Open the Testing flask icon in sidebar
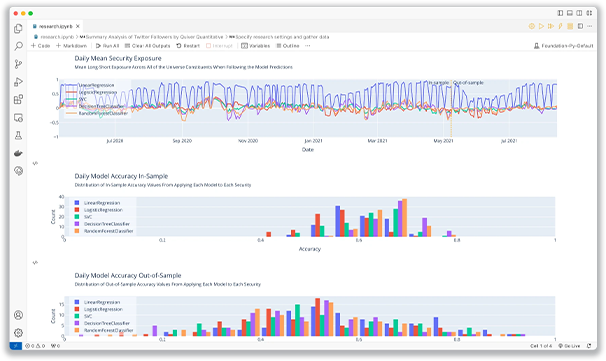The height and width of the screenshot is (361, 606). pyautogui.click(x=18, y=135)
